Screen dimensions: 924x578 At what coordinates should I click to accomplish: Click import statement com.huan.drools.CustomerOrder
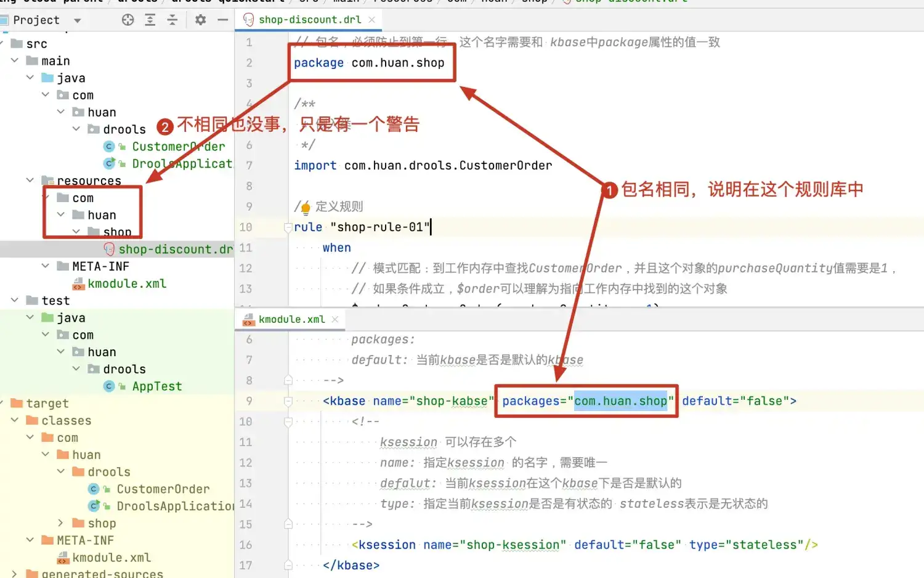tap(448, 165)
